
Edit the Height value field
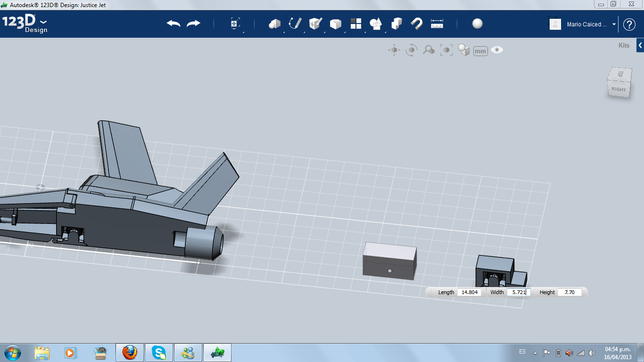click(x=570, y=292)
